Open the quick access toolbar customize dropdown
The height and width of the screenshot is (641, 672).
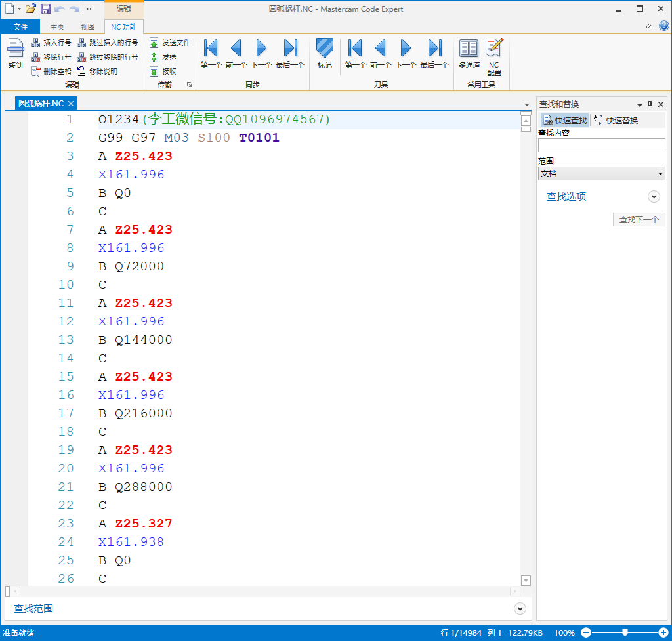[x=89, y=9]
